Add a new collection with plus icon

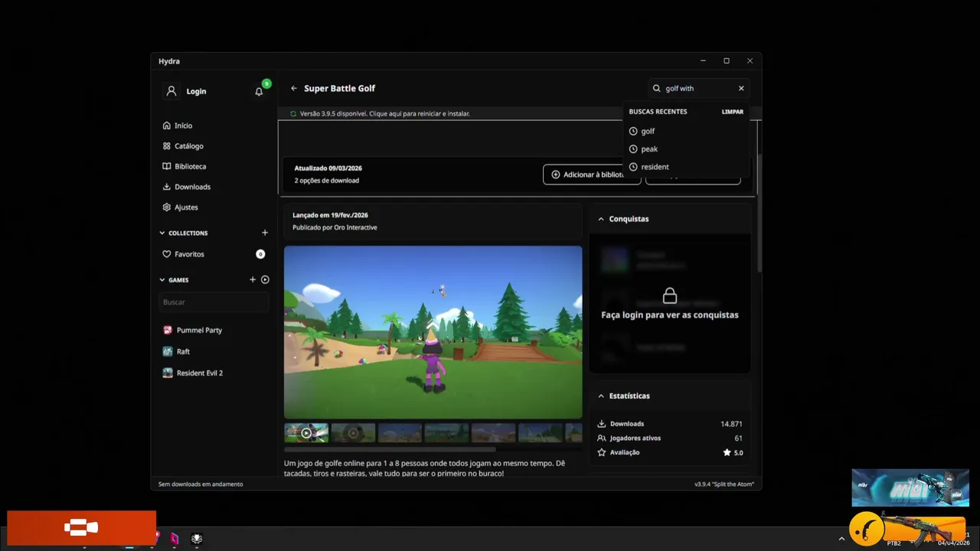click(265, 233)
